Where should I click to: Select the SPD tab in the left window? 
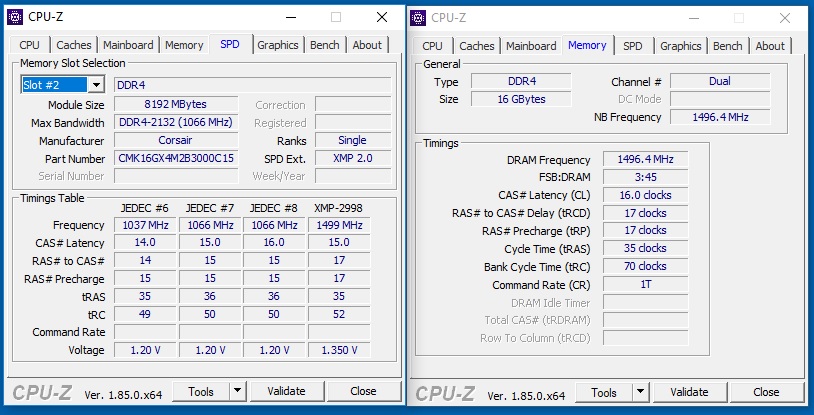tap(230, 45)
